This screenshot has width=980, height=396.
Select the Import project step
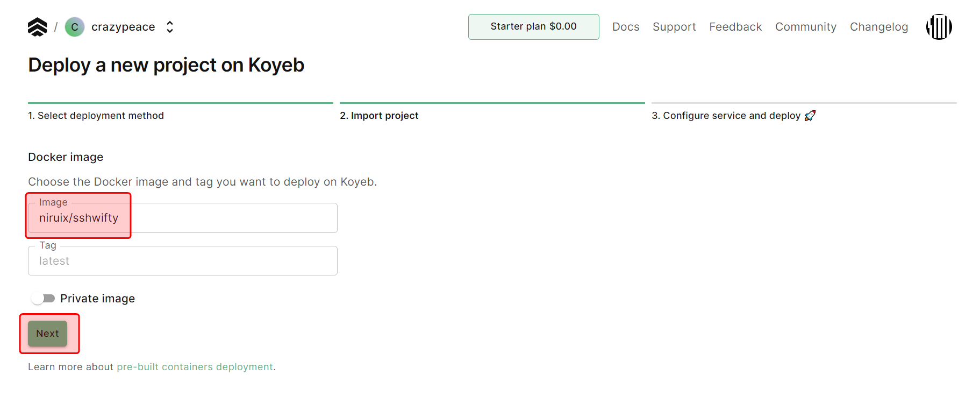[x=379, y=116]
